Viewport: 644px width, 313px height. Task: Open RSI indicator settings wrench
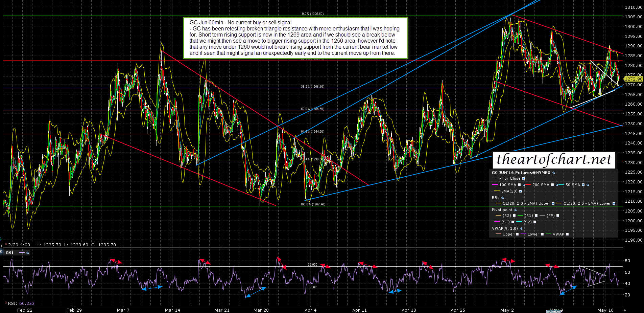(27, 253)
